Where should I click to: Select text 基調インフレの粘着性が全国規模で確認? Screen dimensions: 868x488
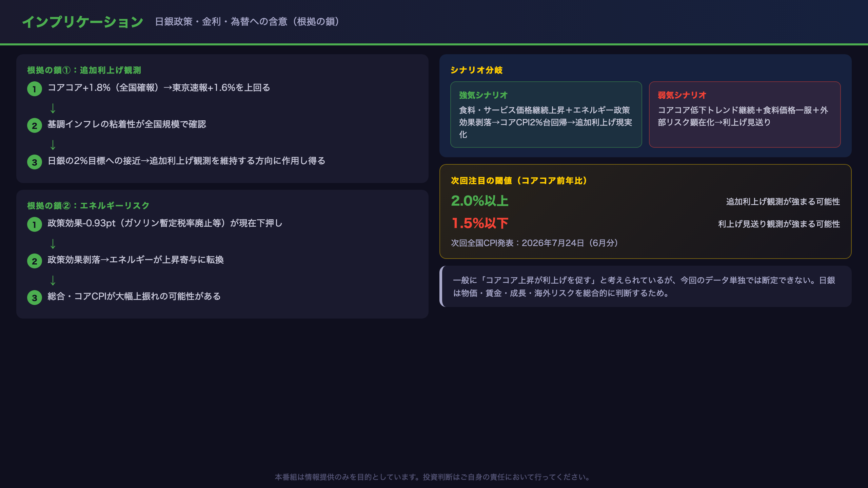tap(127, 124)
